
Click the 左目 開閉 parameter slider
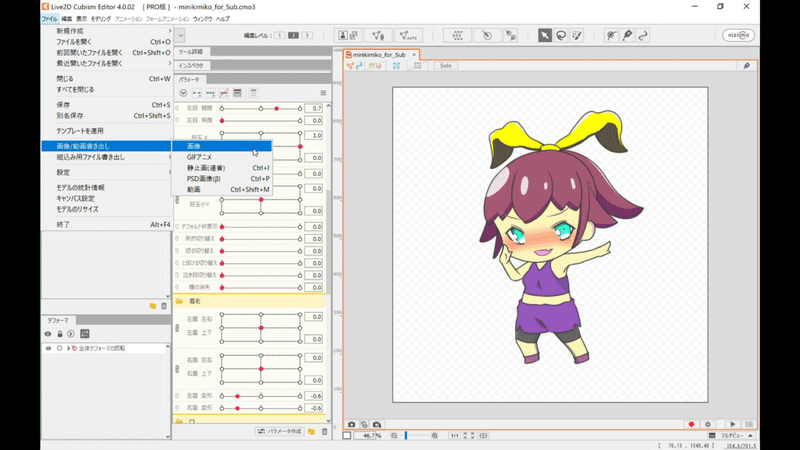tap(261, 109)
